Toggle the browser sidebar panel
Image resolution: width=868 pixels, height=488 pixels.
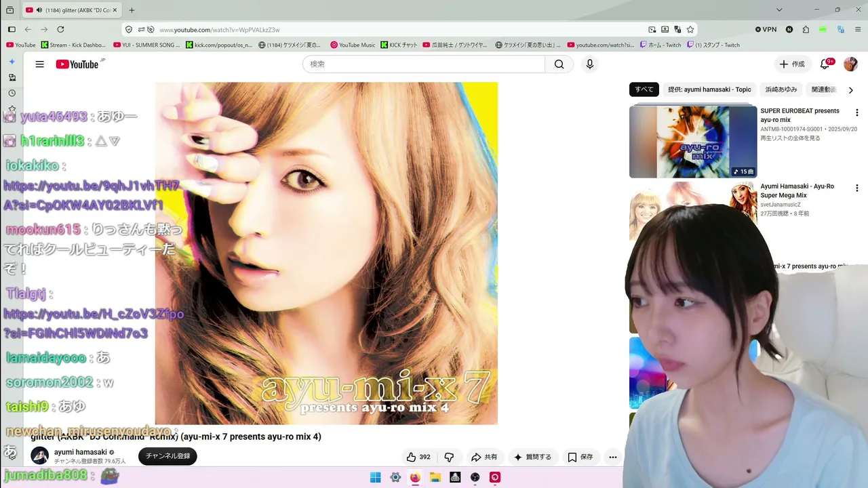pos(12,30)
